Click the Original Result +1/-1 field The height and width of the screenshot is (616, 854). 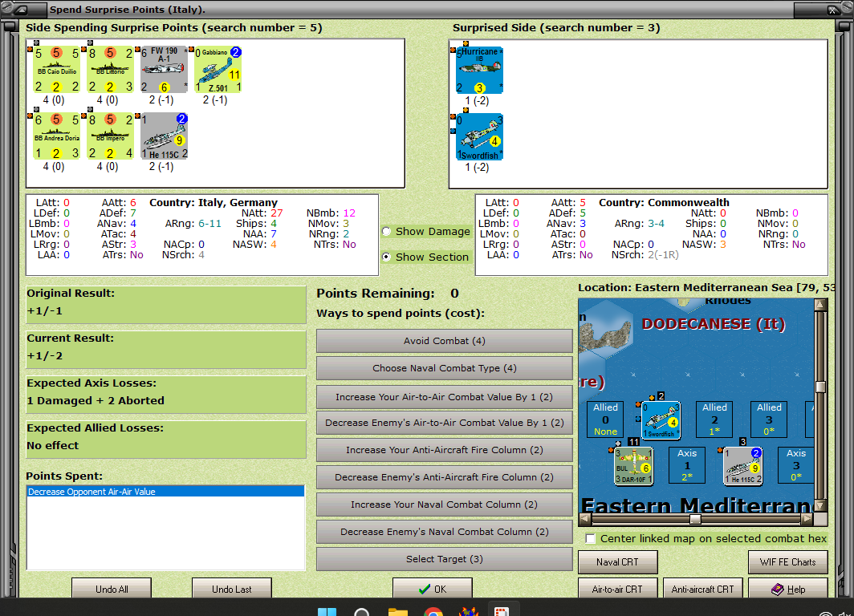(166, 305)
